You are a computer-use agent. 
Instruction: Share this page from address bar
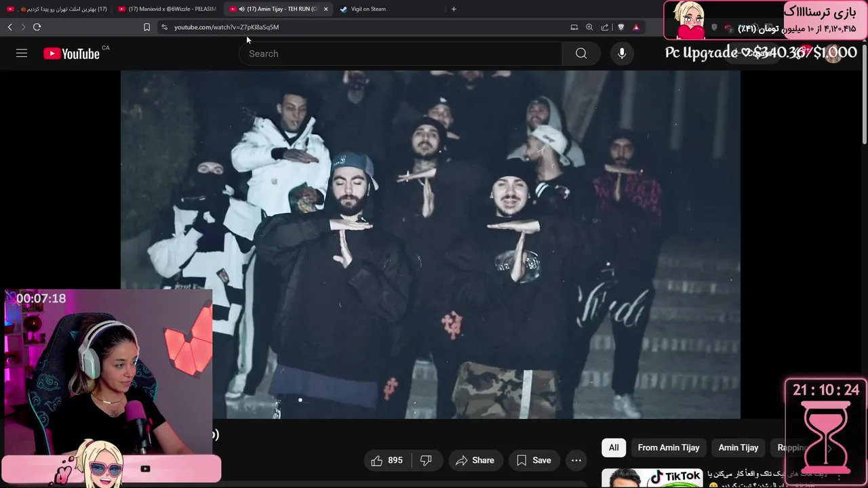pos(605,27)
